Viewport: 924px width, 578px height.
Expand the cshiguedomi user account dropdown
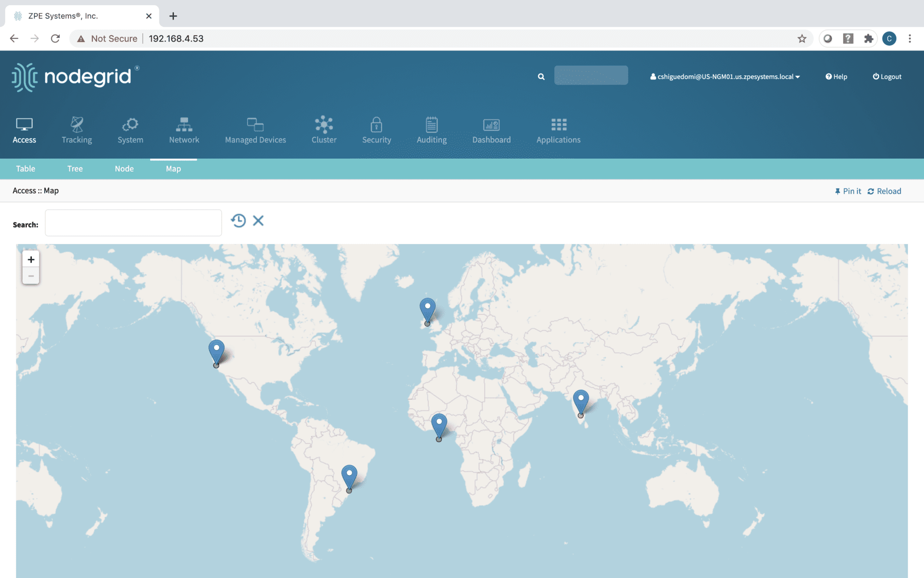click(725, 77)
